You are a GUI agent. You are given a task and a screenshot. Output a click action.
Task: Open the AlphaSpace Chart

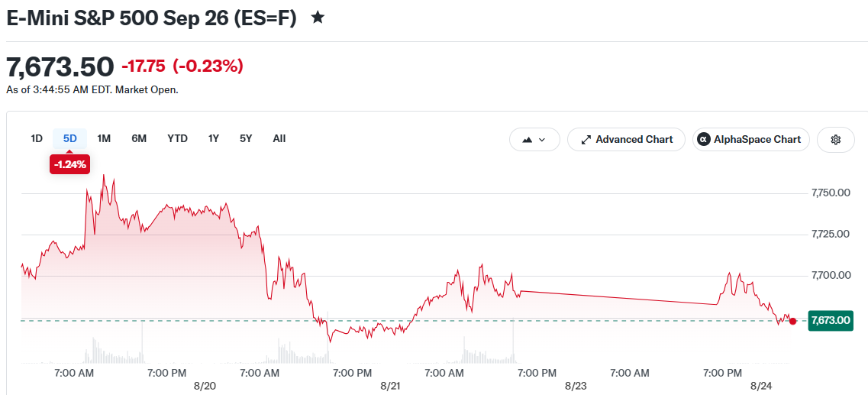(x=751, y=140)
